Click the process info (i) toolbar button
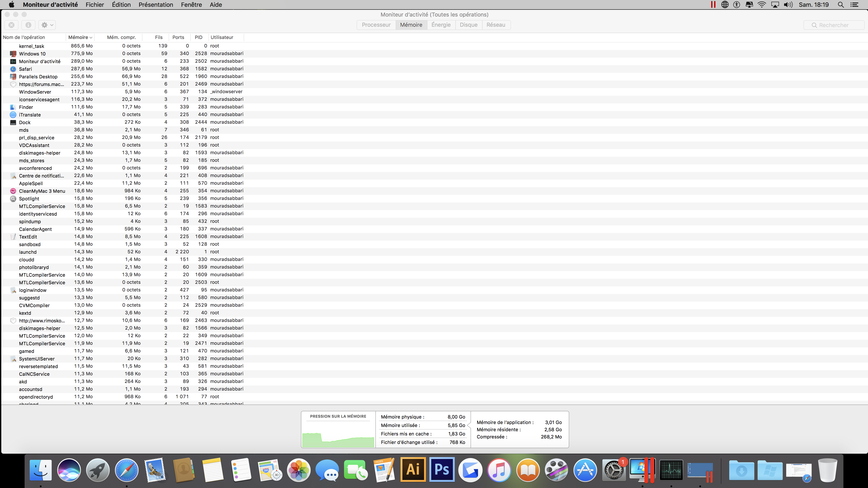This screenshot has height=488, width=868. tap(28, 25)
